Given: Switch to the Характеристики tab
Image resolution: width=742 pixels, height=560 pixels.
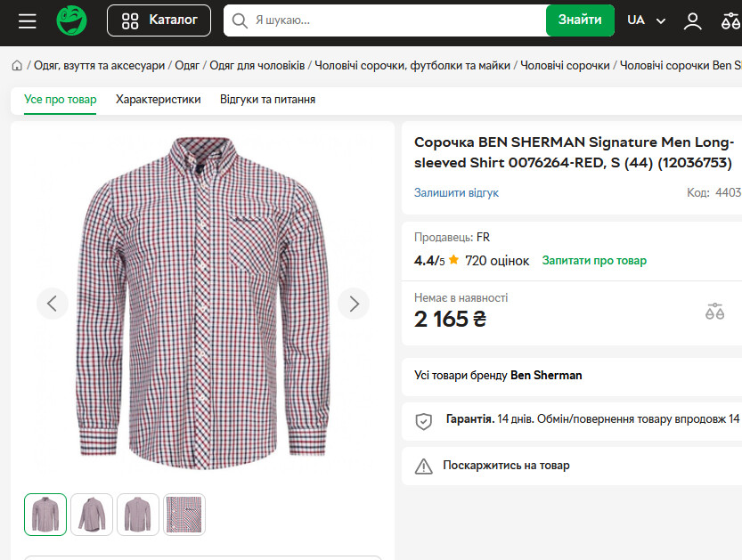Looking at the screenshot, I should pyautogui.click(x=159, y=100).
